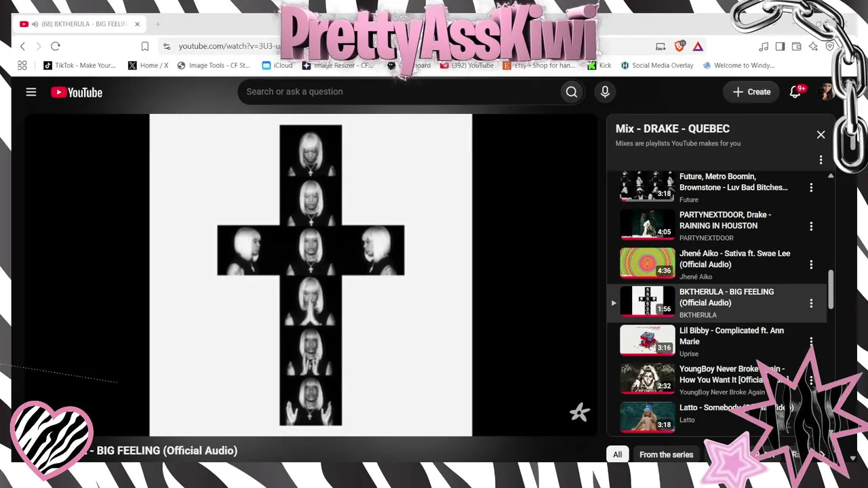This screenshot has width=868, height=488.
Task: Click the YouTube search input field
Action: click(399, 92)
